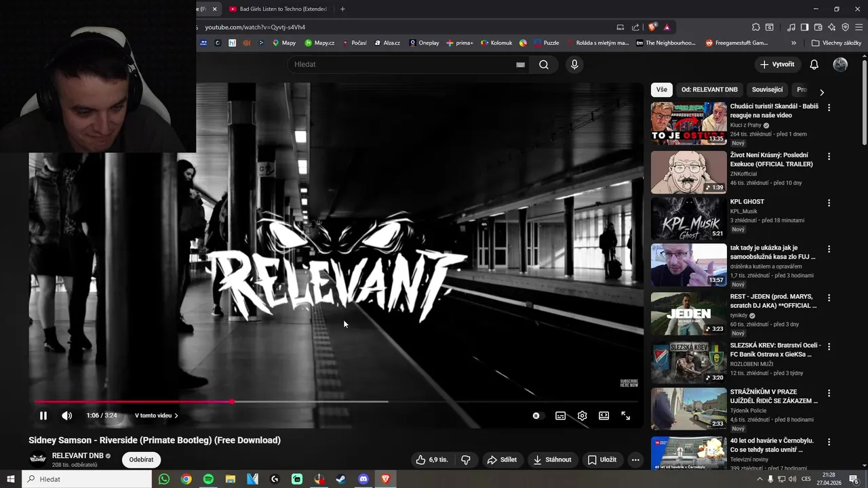Open 'REST - JEDEN' video title
This screenshot has width=868, height=488.
(x=773, y=301)
